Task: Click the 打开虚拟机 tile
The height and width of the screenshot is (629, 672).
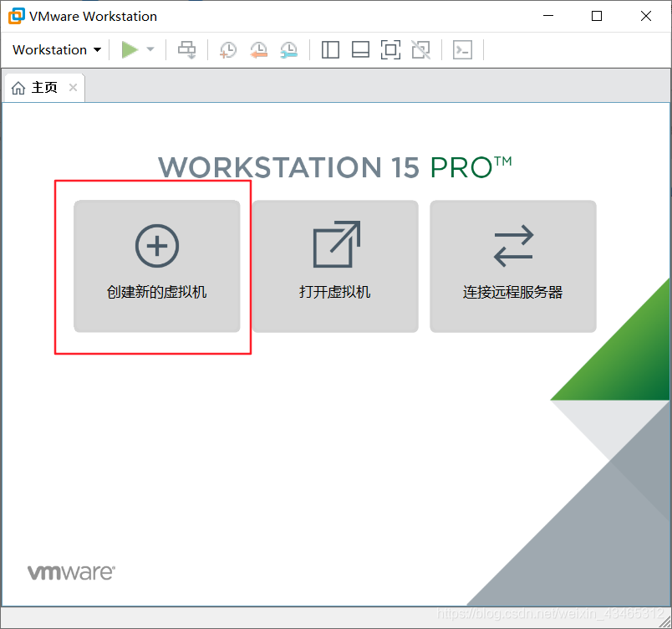Action: pyautogui.click(x=335, y=266)
